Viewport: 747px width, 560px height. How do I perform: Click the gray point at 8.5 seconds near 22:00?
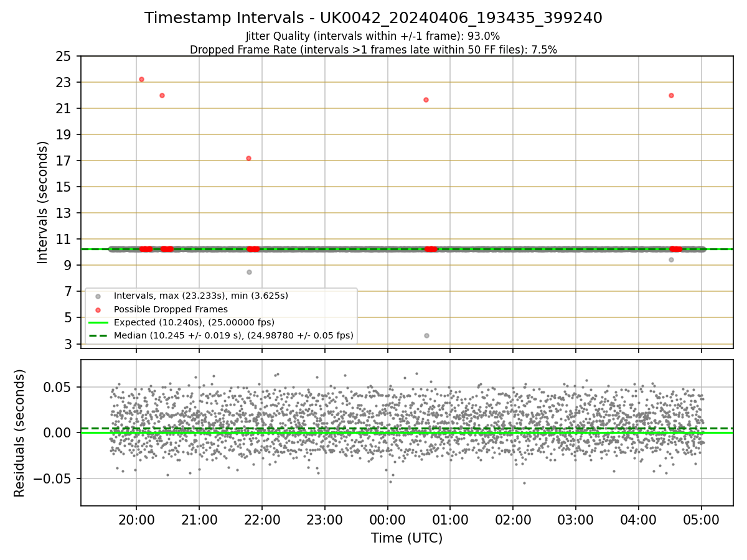click(249, 272)
